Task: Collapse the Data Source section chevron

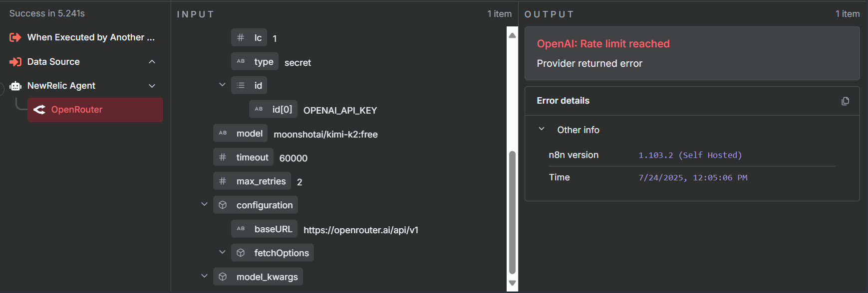Action: point(152,62)
